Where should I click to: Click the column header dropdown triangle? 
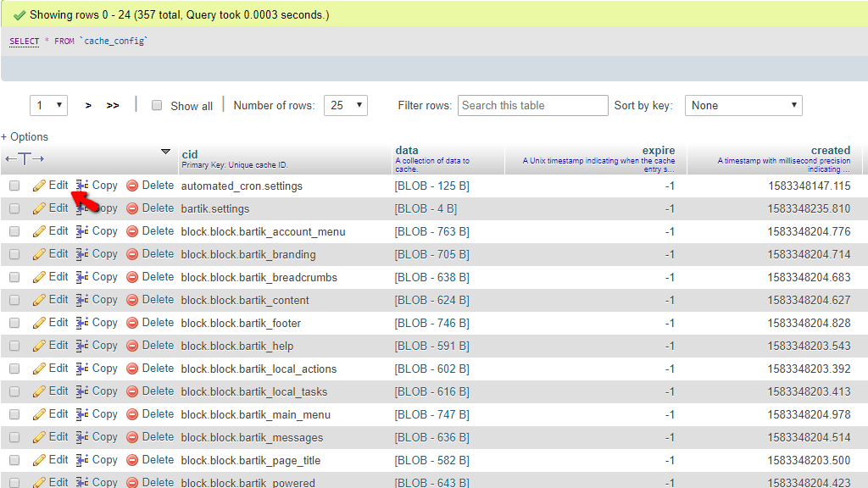[165, 152]
